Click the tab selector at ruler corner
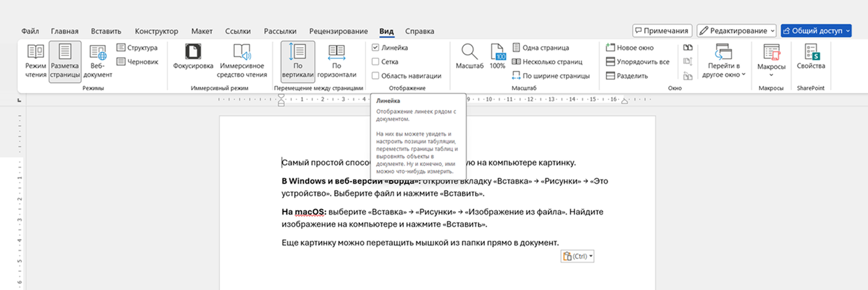The width and height of the screenshot is (868, 290). pos(20,101)
